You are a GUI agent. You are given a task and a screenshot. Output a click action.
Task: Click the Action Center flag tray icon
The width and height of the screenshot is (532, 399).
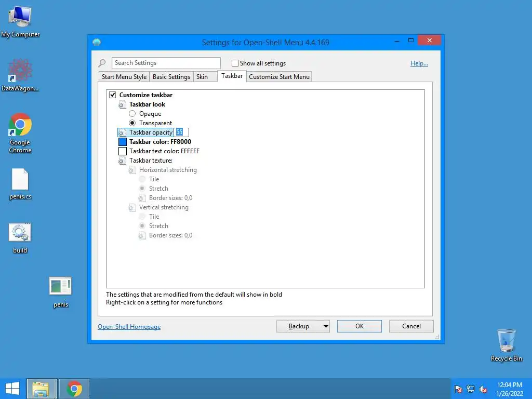458,389
